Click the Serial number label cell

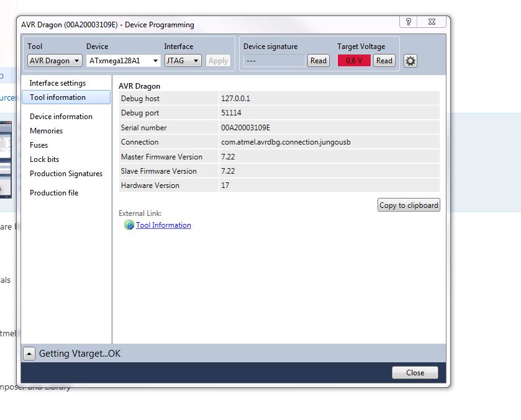coord(168,128)
